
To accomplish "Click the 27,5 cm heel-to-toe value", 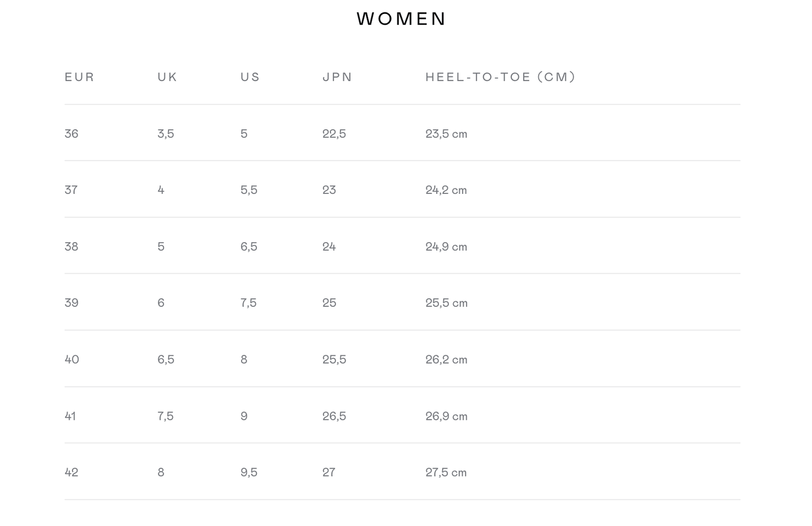I will (446, 473).
